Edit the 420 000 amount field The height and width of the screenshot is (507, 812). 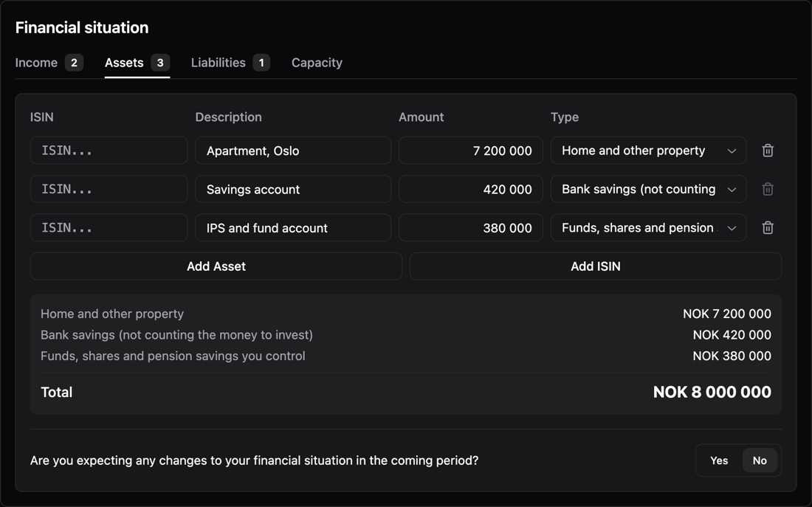[x=471, y=189]
